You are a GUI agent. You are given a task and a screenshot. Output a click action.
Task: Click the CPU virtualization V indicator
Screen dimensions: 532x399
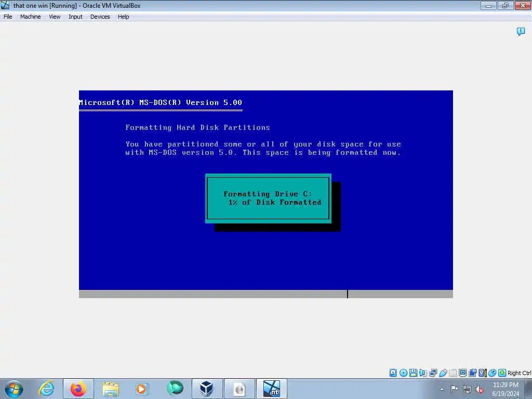point(483,373)
